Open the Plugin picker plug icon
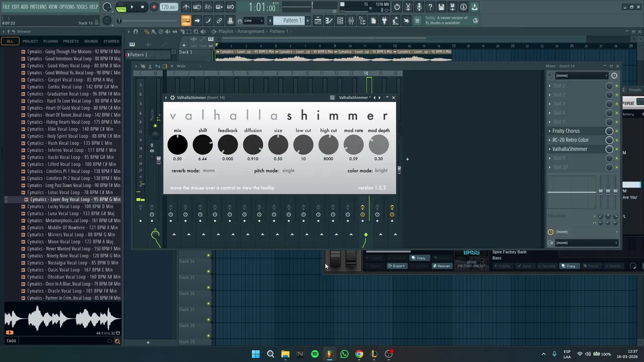The image size is (644, 362). tap(384, 21)
